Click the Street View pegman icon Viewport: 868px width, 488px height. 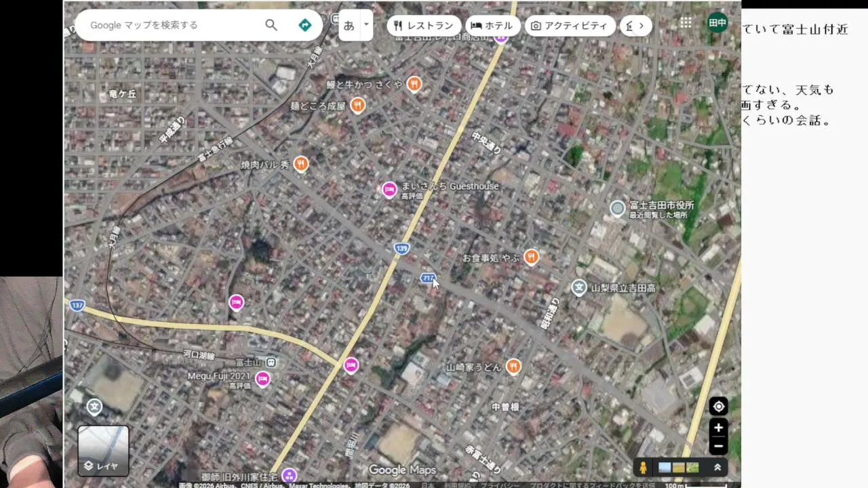click(644, 468)
